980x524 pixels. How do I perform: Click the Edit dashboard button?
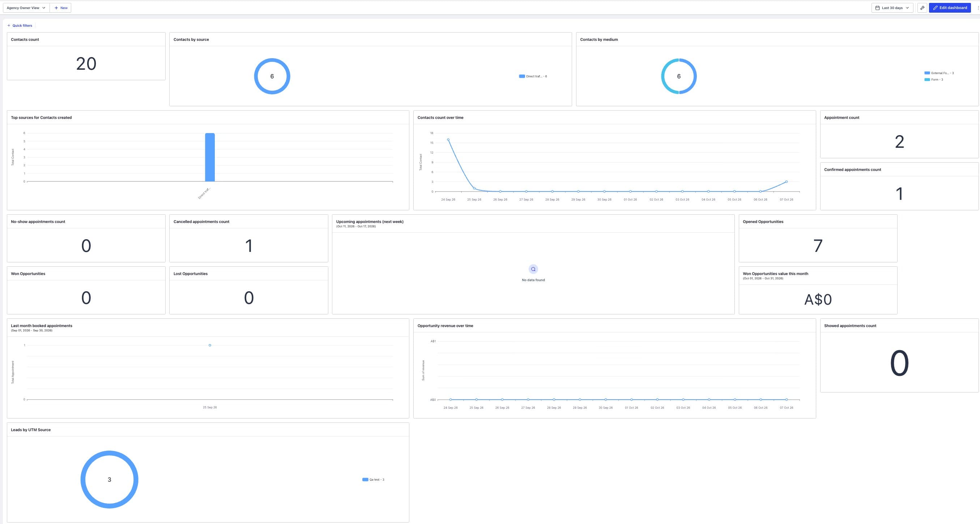point(950,8)
